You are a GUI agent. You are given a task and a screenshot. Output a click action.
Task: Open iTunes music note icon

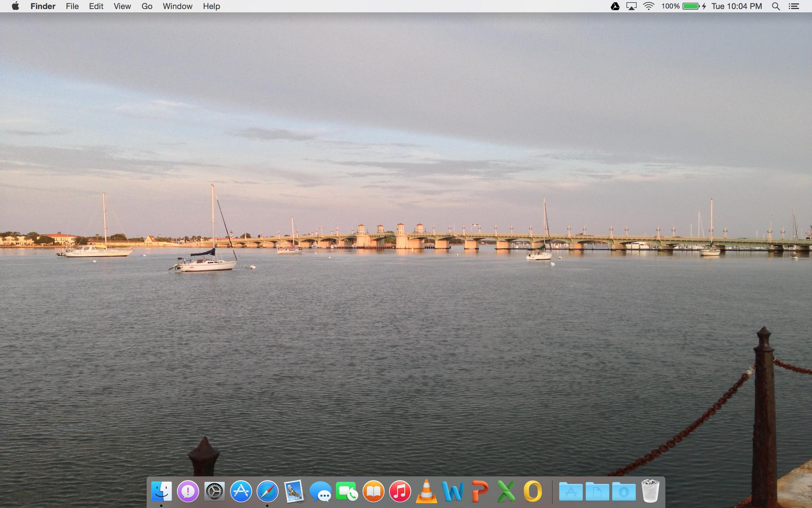pyautogui.click(x=400, y=491)
